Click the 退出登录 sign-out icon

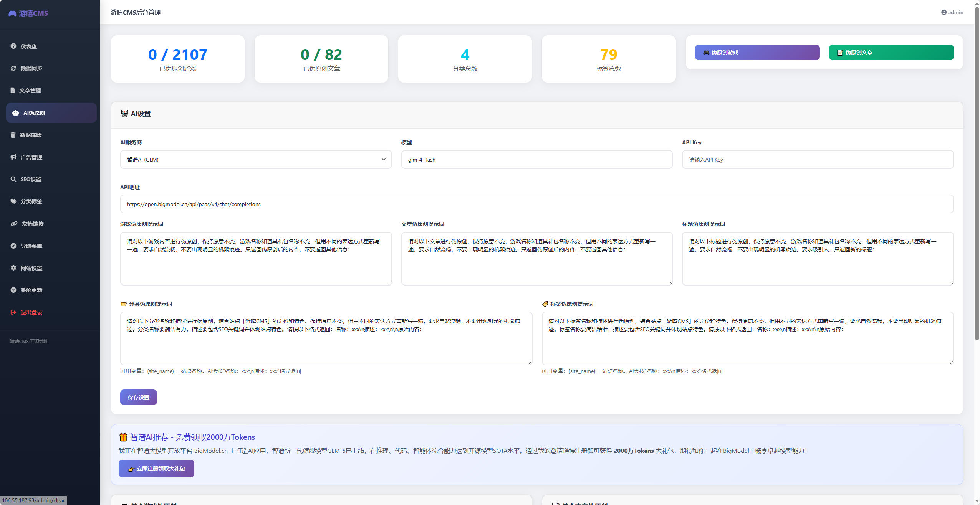(13, 312)
